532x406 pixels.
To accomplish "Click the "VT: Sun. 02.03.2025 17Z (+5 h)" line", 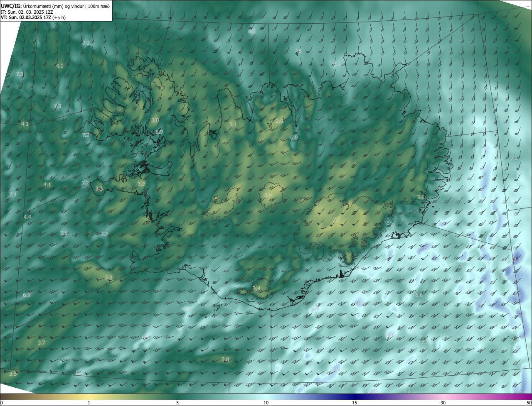I will pyautogui.click(x=33, y=17).
